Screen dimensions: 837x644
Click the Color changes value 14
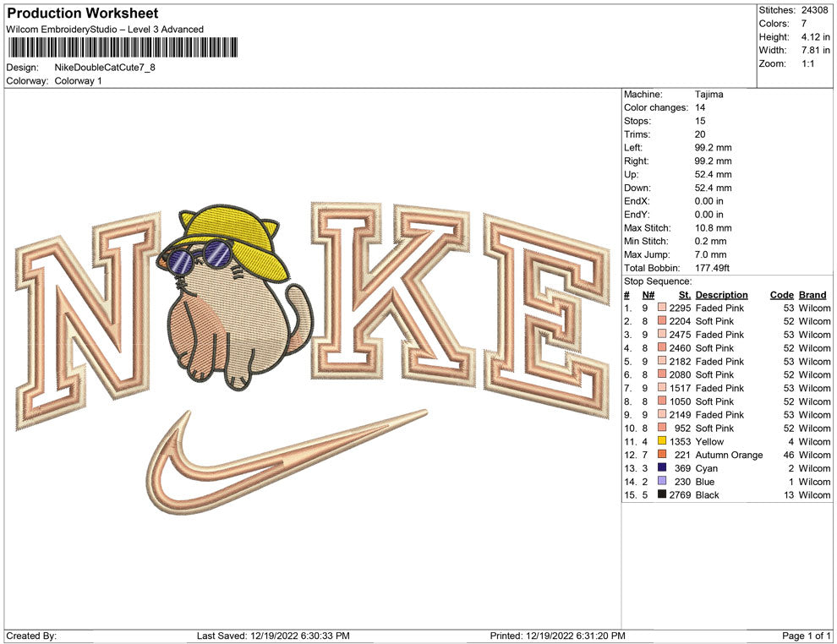coord(700,107)
